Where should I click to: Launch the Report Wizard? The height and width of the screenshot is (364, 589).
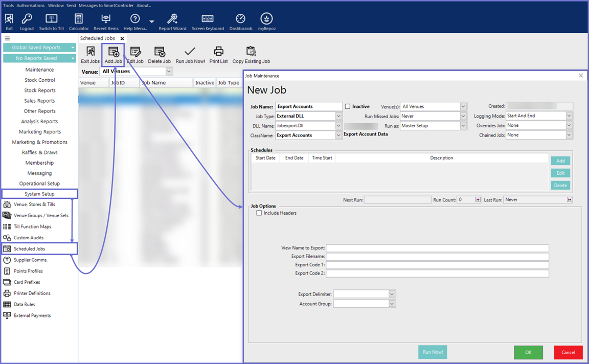(172, 19)
